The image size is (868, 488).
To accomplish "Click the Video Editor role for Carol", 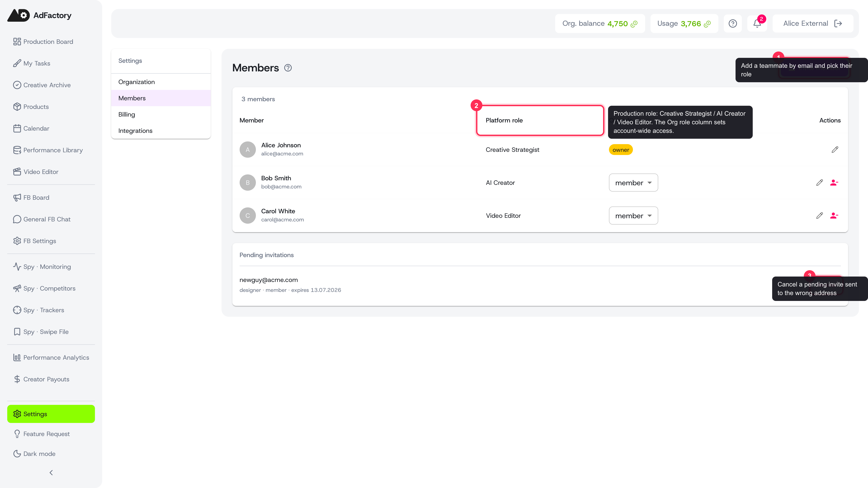I will pyautogui.click(x=503, y=216).
